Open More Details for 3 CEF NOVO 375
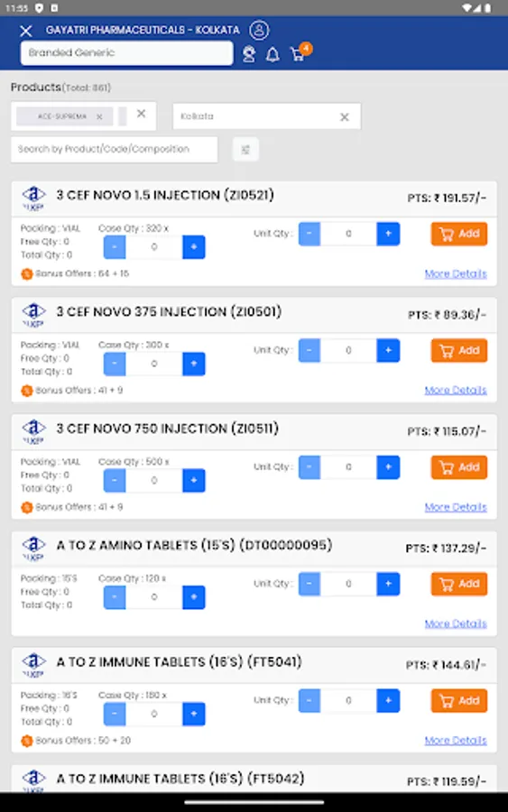 tap(456, 390)
